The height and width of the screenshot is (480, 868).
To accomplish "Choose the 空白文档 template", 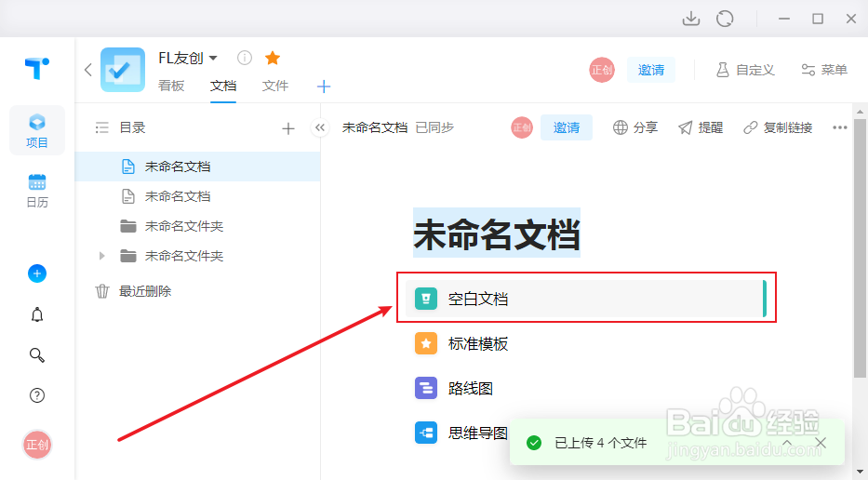I will coord(586,299).
